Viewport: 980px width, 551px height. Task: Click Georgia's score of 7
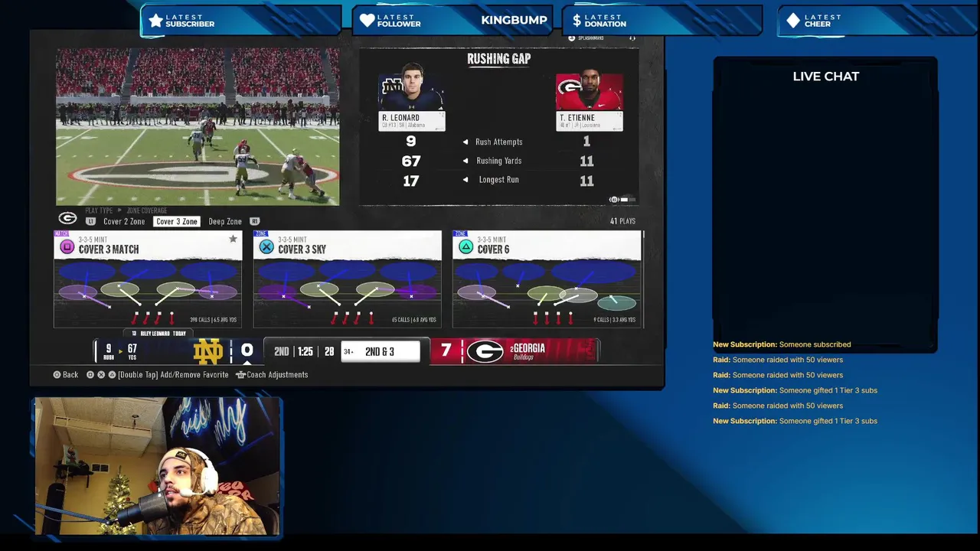(x=446, y=350)
